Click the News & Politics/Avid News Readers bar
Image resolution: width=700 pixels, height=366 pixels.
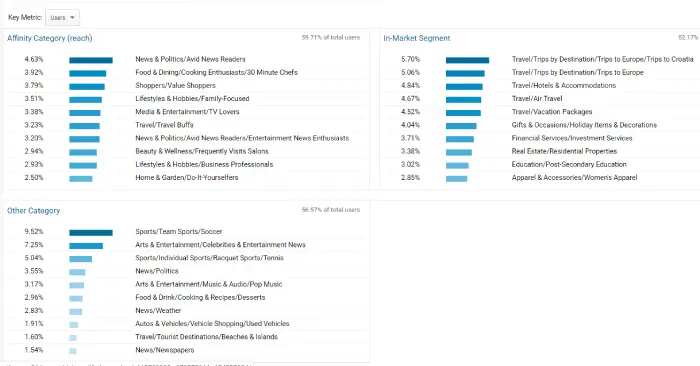click(x=91, y=60)
